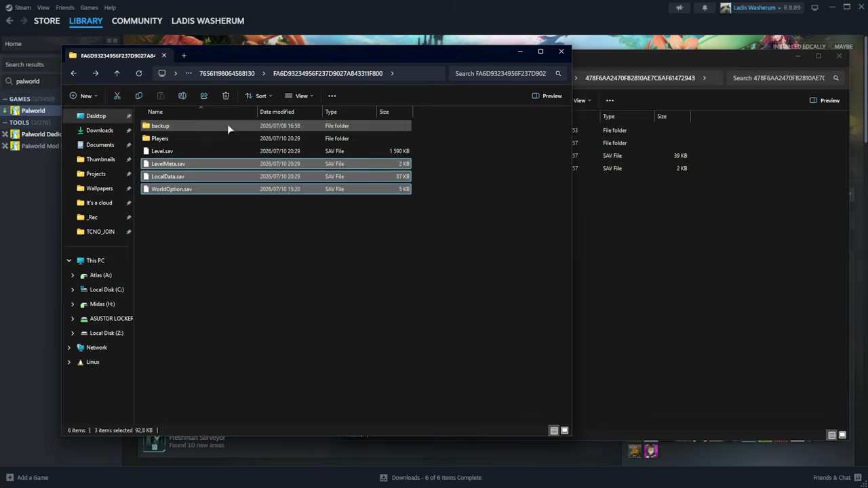Click the Copy icon in the toolbar
Screen dimensions: 868x488
(x=138, y=96)
